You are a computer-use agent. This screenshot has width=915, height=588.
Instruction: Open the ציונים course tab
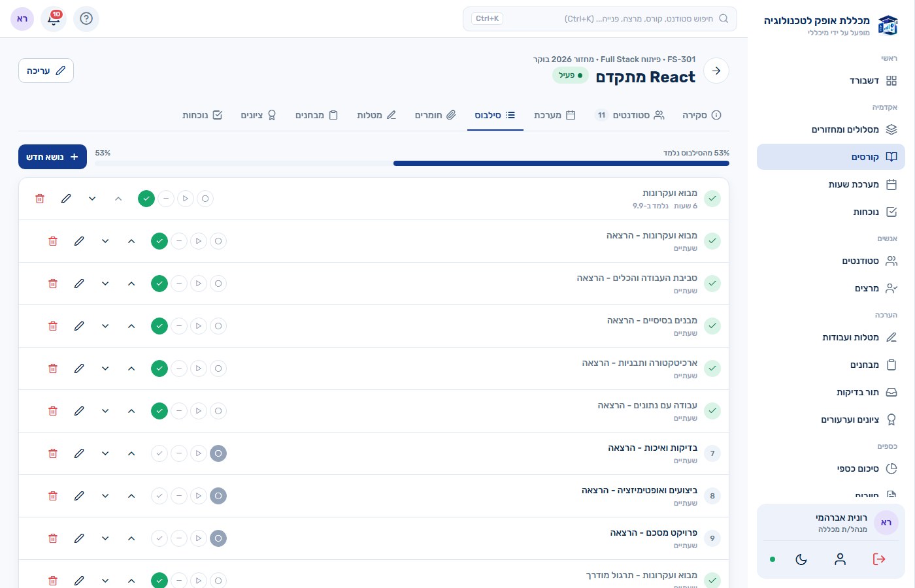(258, 115)
